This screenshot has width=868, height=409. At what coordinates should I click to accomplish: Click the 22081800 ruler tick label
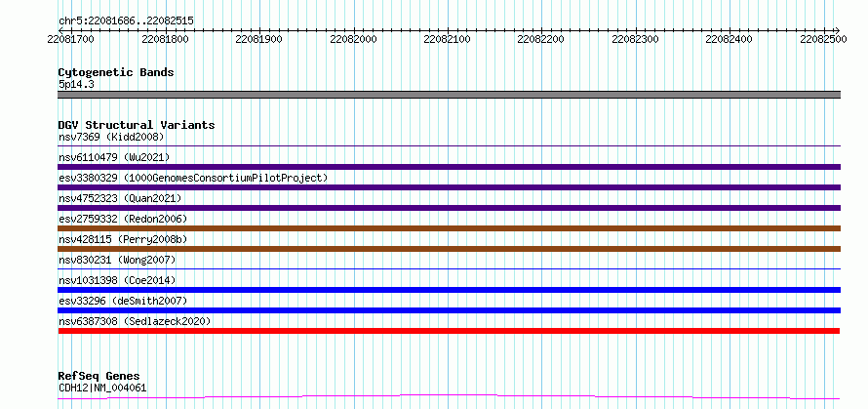[165, 39]
